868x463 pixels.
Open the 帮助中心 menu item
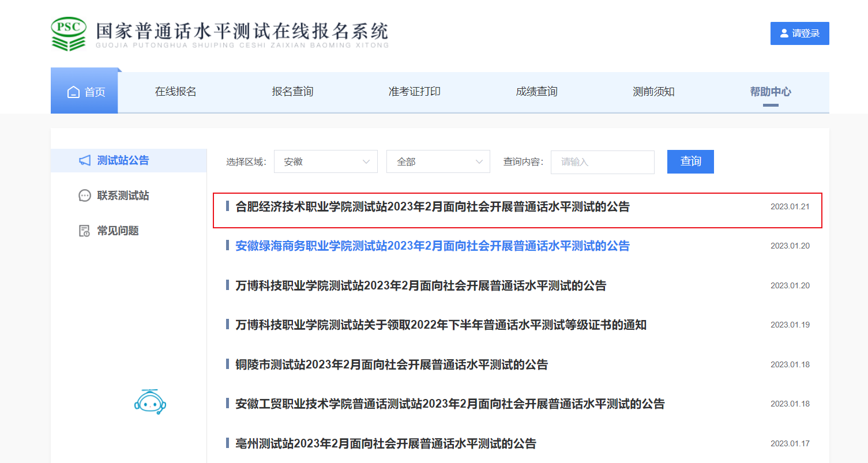coord(771,92)
